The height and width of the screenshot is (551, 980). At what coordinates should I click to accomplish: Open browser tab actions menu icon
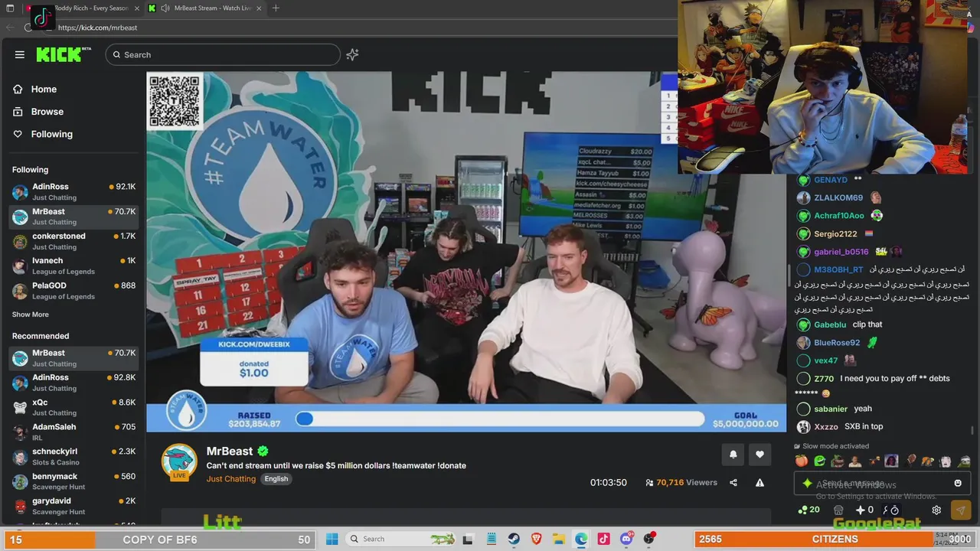pos(10,8)
